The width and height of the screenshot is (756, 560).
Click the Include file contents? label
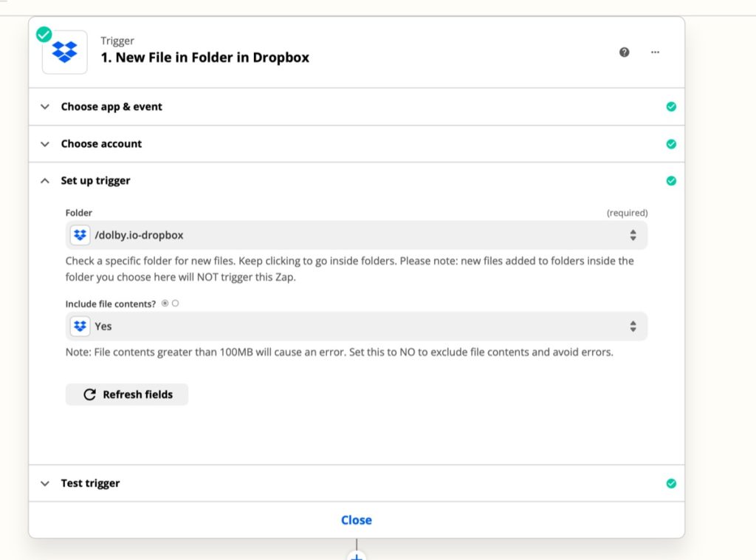(x=111, y=304)
